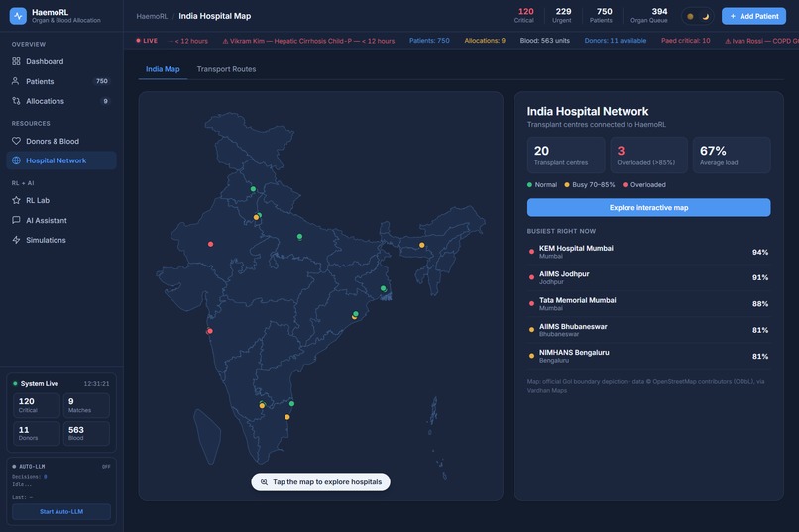799x532 pixels.
Task: Click the orange marker in northeast India
Action: pos(422,245)
